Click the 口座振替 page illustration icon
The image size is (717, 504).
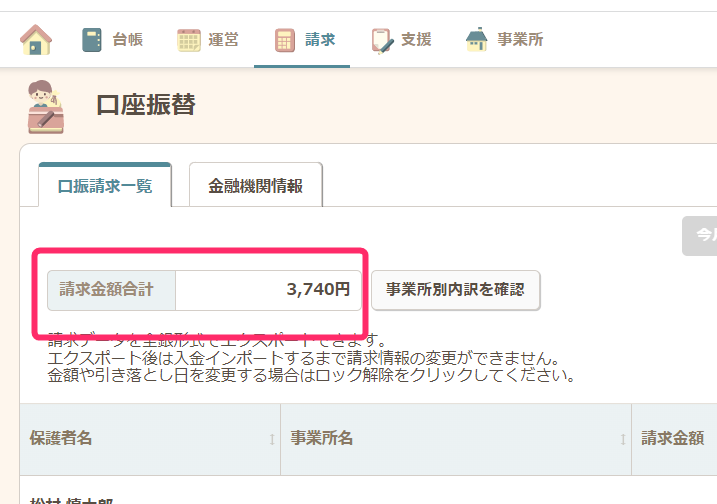(46, 106)
